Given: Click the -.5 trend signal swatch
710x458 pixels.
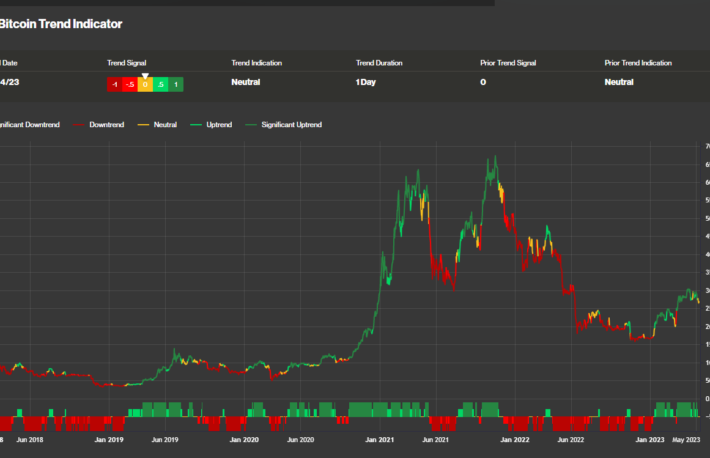Looking at the screenshot, I should (130, 84).
